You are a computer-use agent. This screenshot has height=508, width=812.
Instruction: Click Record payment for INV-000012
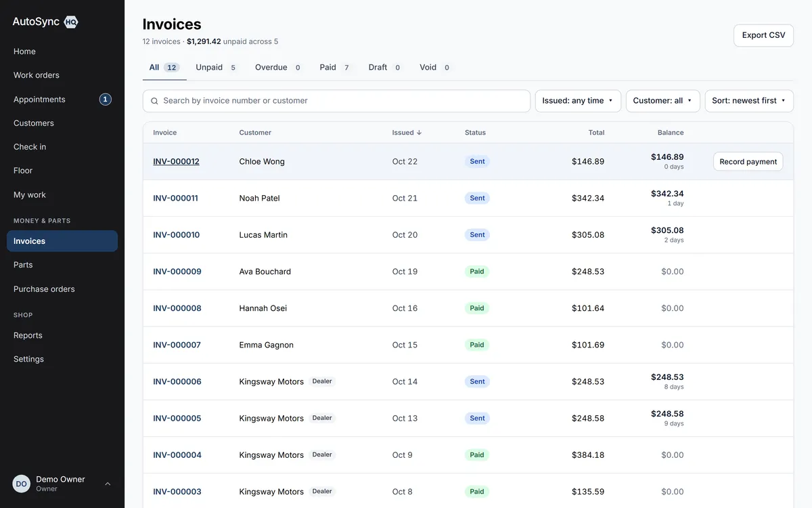pyautogui.click(x=748, y=162)
